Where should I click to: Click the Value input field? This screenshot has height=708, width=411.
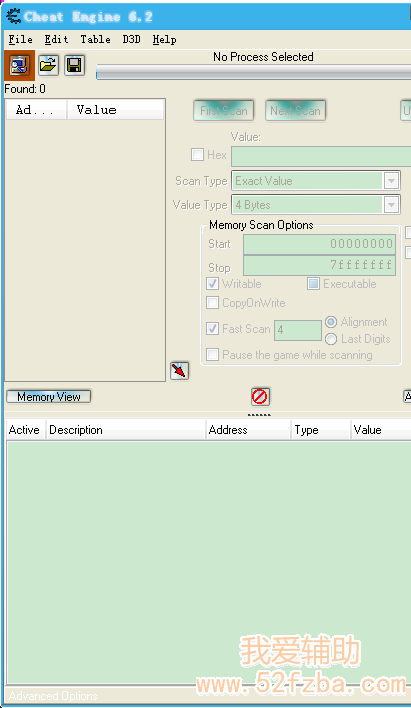pyautogui.click(x=321, y=157)
